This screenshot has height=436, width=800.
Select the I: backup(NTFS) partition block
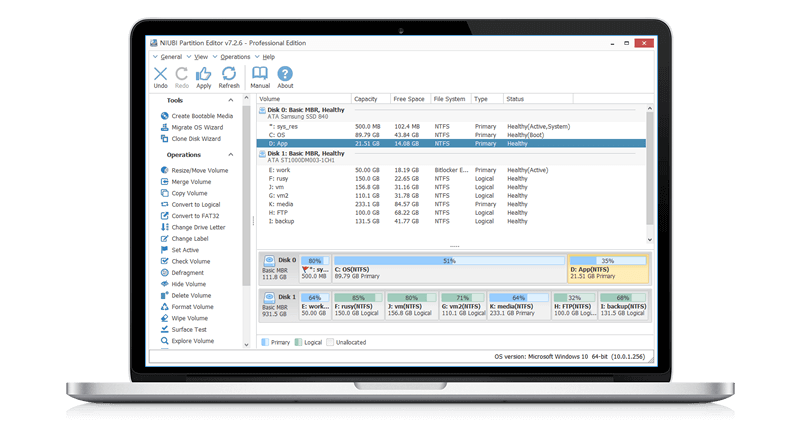tap(623, 305)
